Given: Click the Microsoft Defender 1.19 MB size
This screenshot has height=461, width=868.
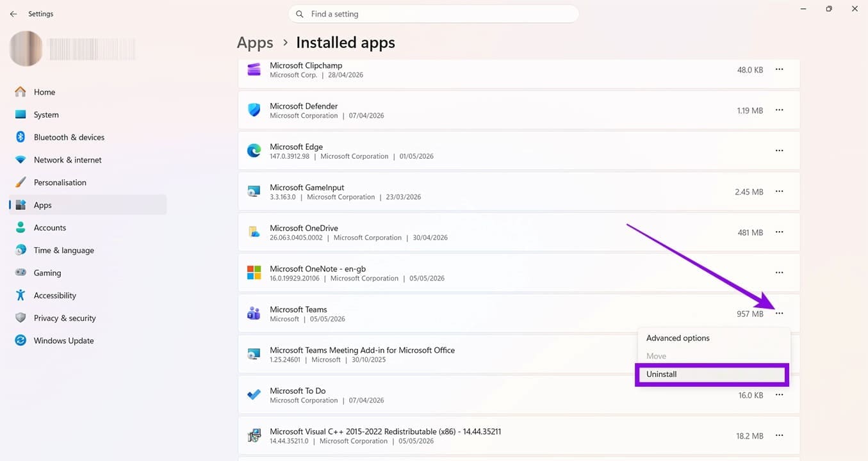Looking at the screenshot, I should (750, 111).
